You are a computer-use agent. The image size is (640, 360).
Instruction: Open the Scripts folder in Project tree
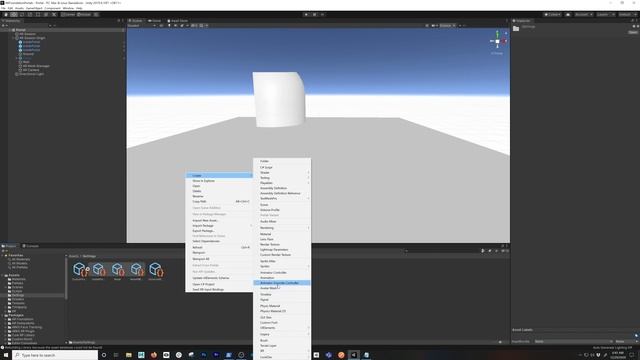point(17,291)
